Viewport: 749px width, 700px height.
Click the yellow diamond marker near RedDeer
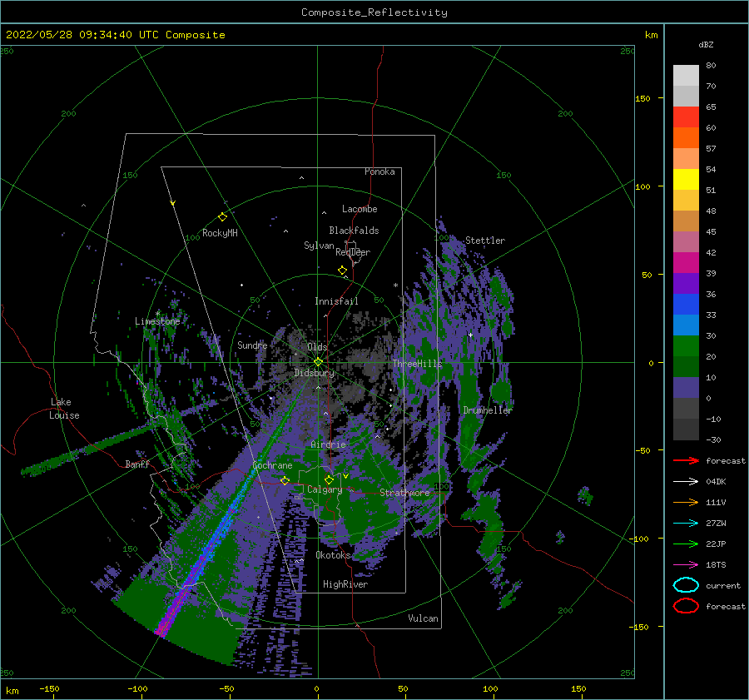pyautogui.click(x=343, y=271)
